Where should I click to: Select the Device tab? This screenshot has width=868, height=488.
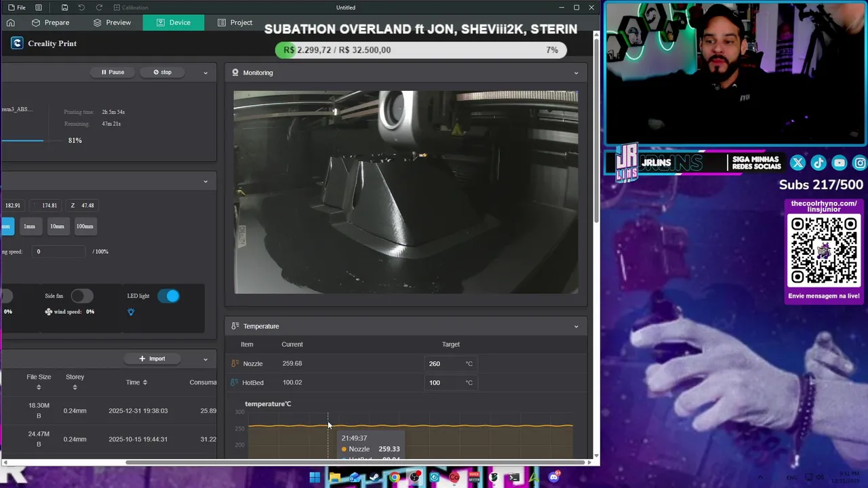pos(174,22)
